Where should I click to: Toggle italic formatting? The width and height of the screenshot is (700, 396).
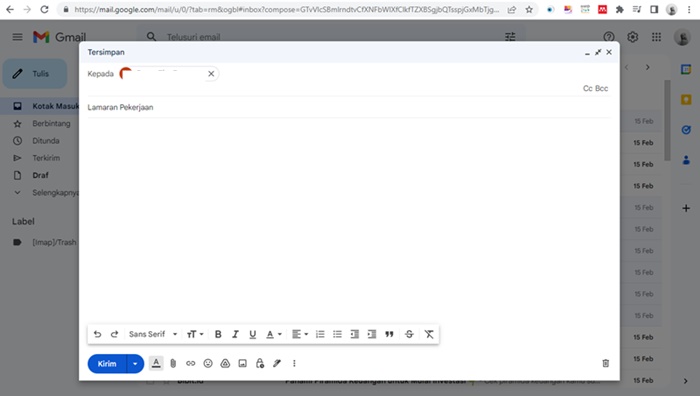[235, 334]
